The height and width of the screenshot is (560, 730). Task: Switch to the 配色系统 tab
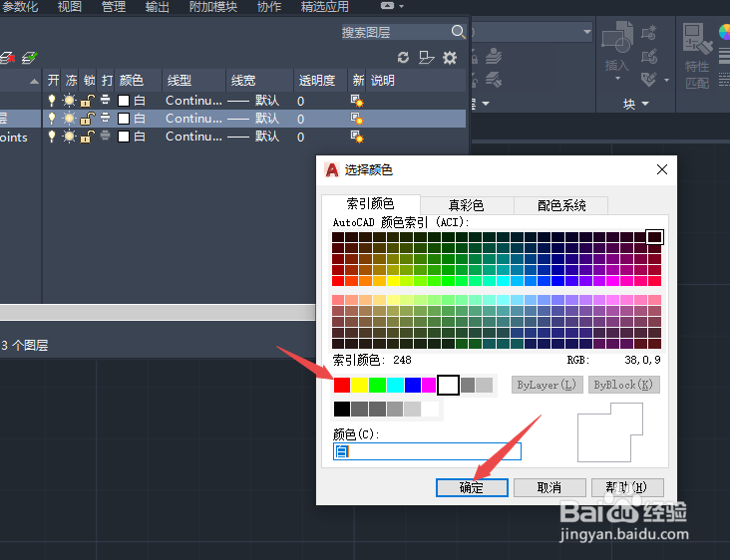click(x=561, y=205)
